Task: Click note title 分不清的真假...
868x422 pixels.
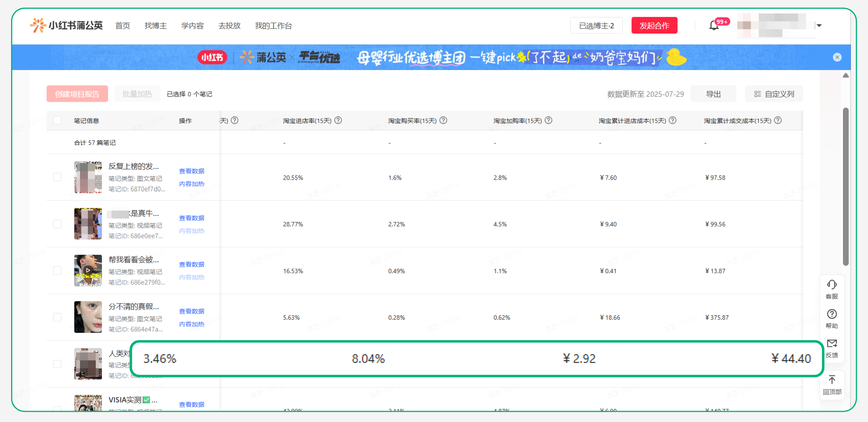Action: tap(133, 307)
